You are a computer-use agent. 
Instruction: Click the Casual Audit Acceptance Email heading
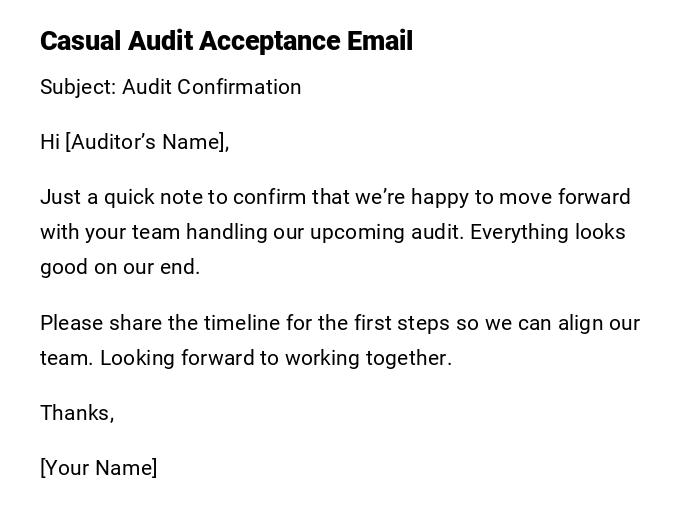[x=226, y=41]
